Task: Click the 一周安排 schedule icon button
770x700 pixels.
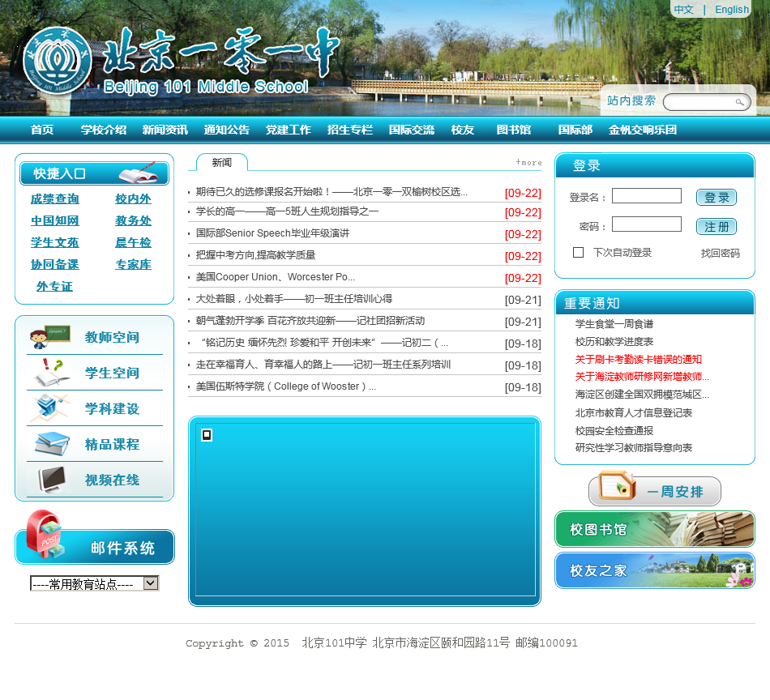Action: 655,490
